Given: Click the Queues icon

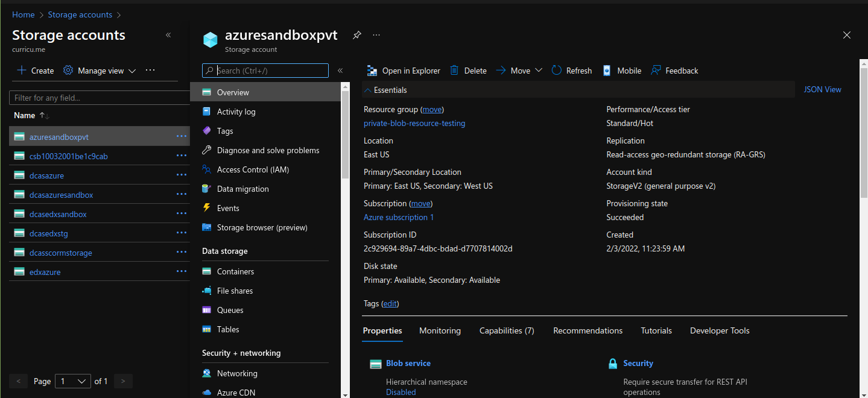Looking at the screenshot, I should (207, 310).
